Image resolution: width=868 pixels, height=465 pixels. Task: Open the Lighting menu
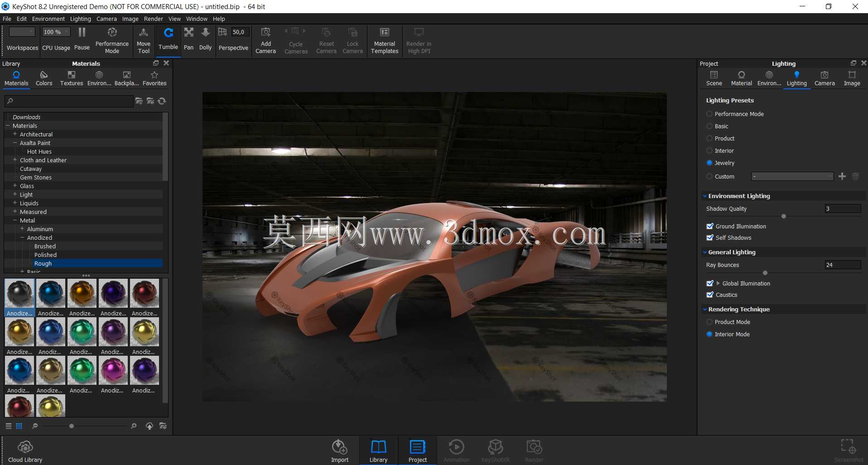[x=81, y=19]
